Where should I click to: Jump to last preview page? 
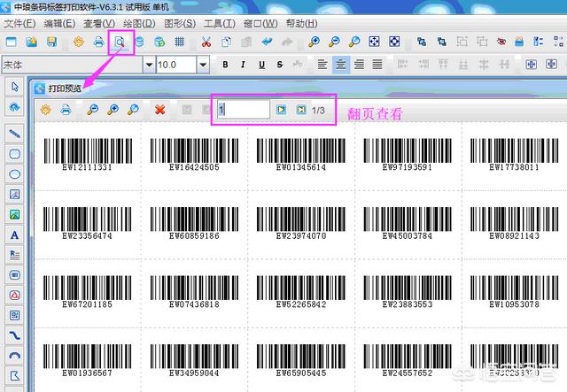click(301, 110)
